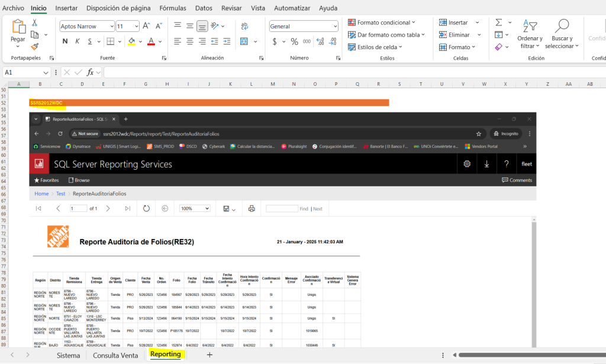Switch to the Vista ribbon tab
Image resolution: width=606 pixels, height=364 pixels.
click(258, 8)
